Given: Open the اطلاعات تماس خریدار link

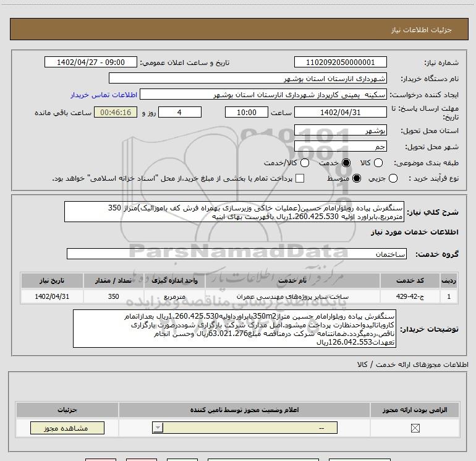Looking at the screenshot, I should tap(104, 95).
